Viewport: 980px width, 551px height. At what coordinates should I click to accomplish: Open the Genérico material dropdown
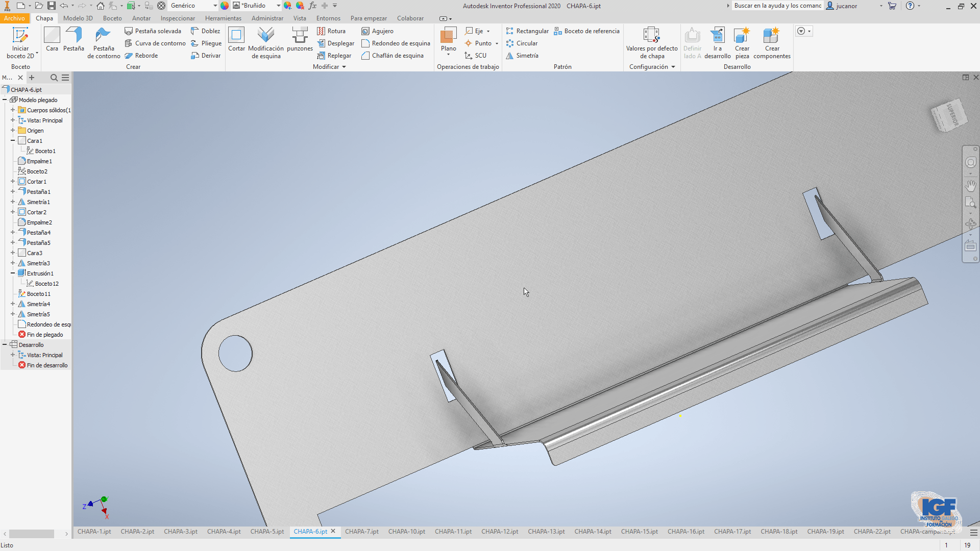tap(215, 6)
